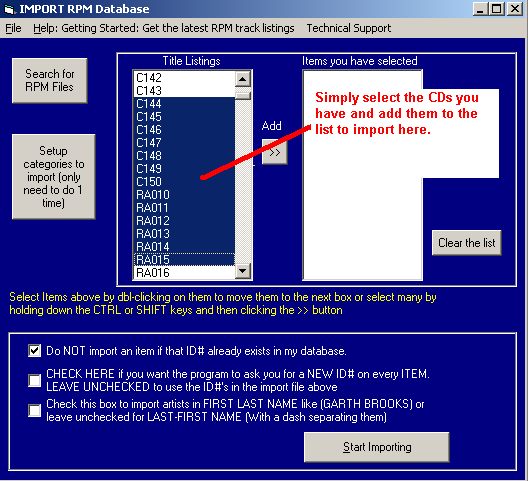
Task: Click Search for RPM Files button
Action: (x=50, y=81)
